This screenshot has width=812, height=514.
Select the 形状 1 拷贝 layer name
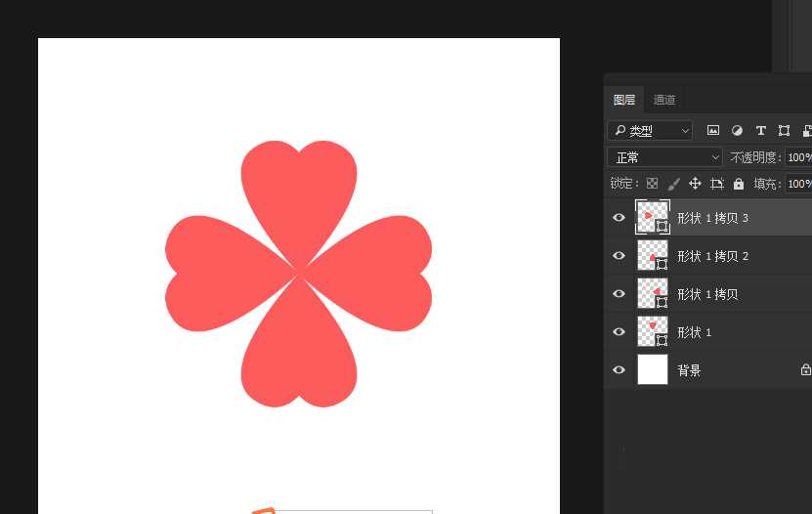pos(707,294)
